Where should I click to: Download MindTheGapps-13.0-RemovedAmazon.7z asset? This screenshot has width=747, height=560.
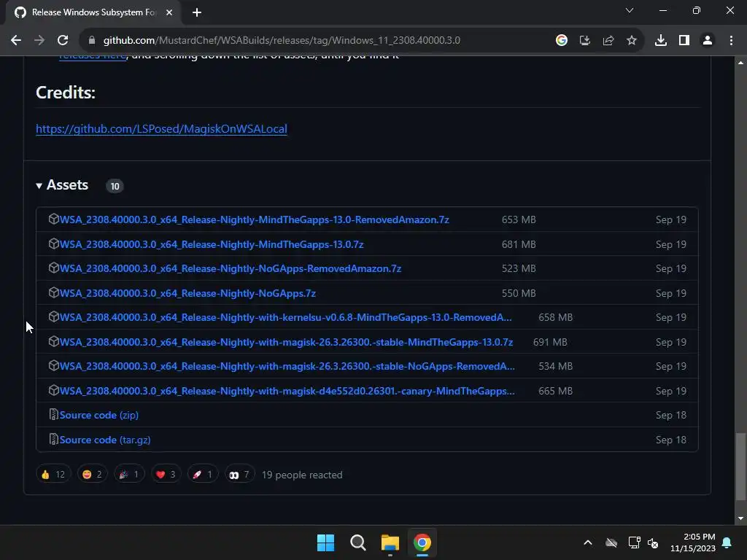tap(254, 219)
